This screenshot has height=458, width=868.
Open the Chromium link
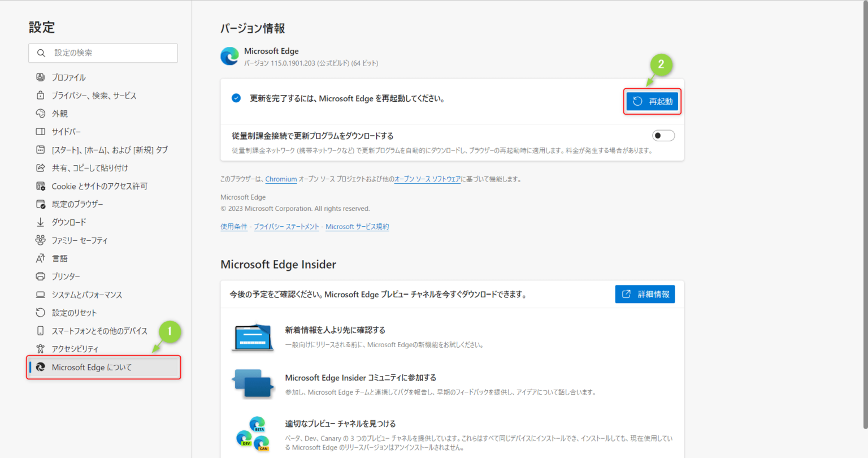click(281, 179)
